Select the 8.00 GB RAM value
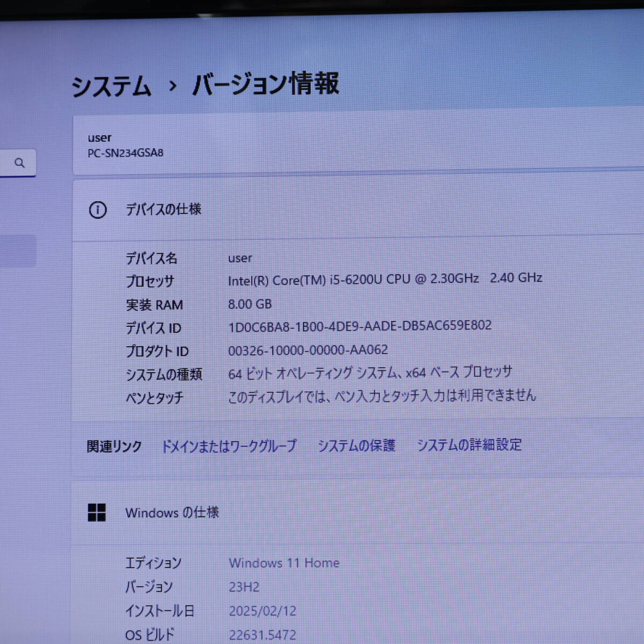644x644 pixels. [250, 304]
